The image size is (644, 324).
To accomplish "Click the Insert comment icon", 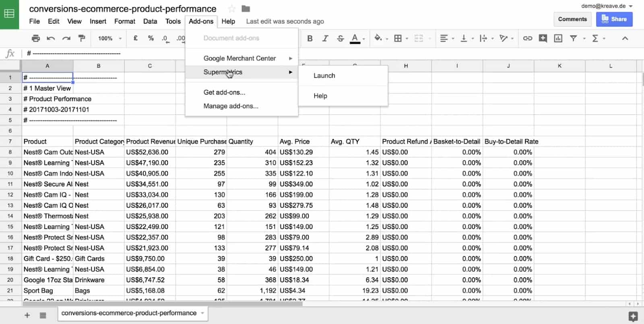I will (543, 38).
